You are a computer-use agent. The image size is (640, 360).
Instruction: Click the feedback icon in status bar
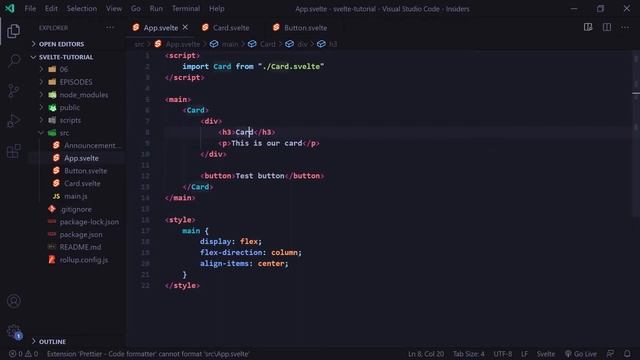click(x=610, y=354)
